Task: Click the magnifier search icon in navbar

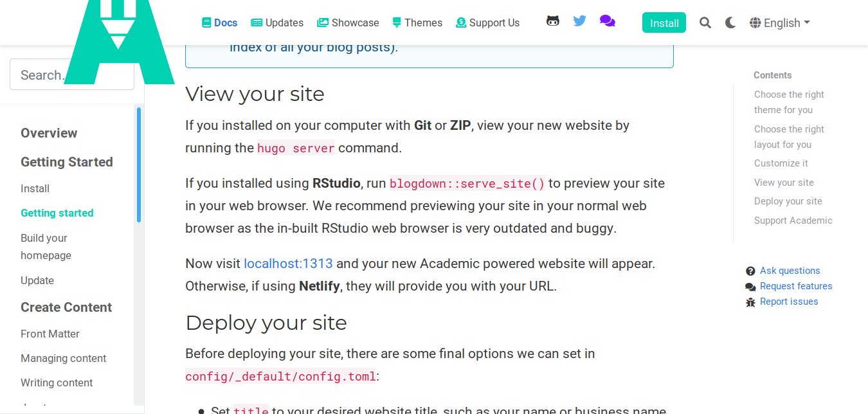Action: pos(705,22)
